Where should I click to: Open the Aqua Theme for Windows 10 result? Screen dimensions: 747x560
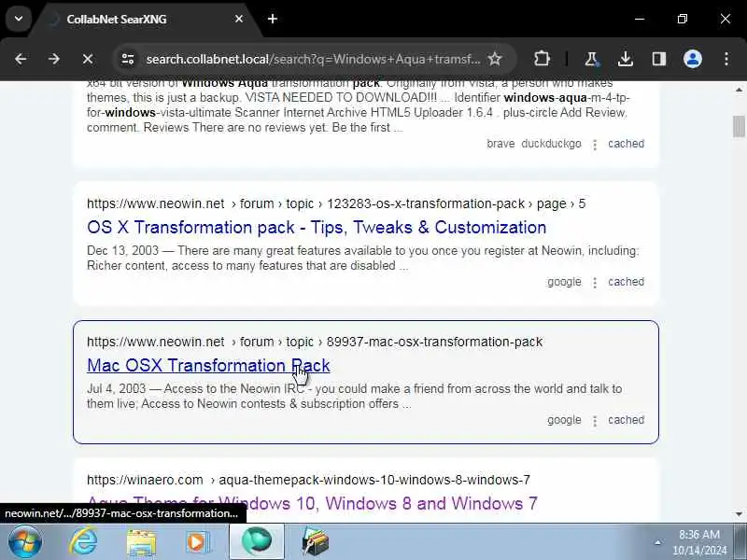point(312,504)
